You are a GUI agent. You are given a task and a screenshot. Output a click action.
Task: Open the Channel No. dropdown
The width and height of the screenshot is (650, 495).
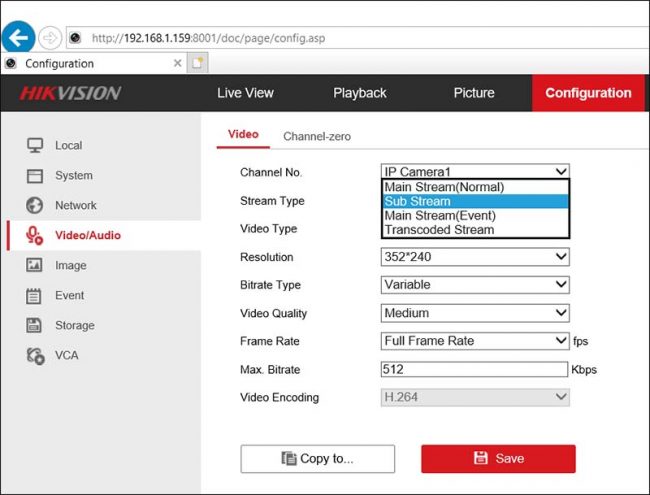[475, 172]
